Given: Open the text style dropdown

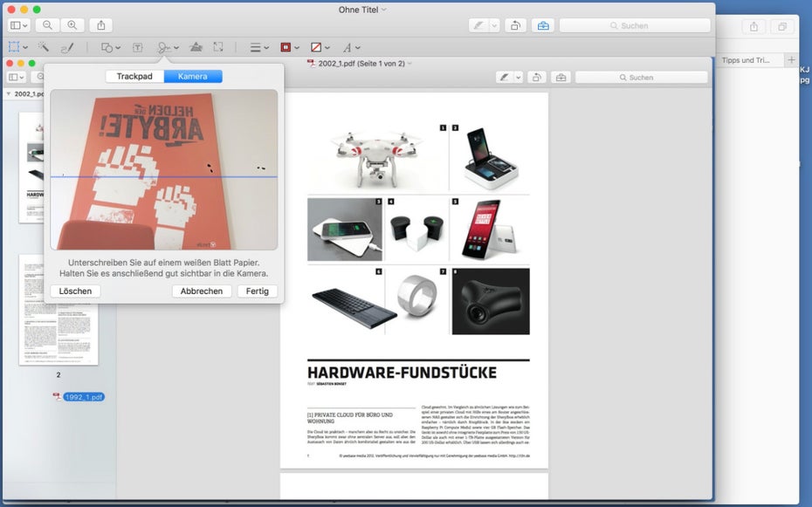Looking at the screenshot, I should [351, 47].
